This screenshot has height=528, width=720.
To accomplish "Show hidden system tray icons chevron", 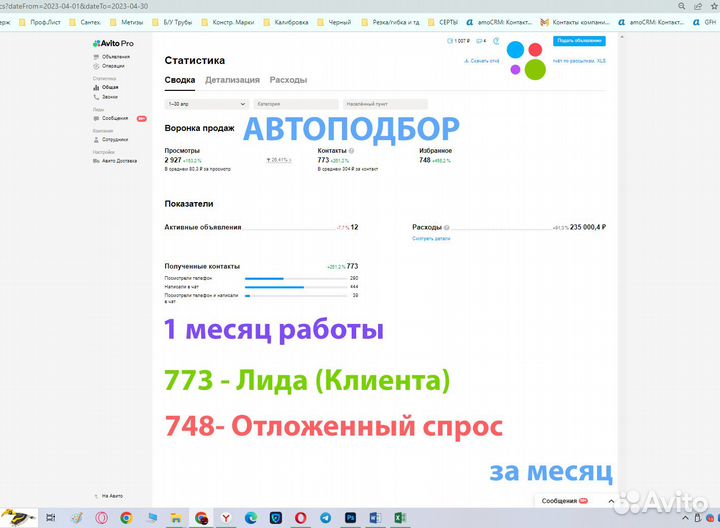I will (x=685, y=518).
